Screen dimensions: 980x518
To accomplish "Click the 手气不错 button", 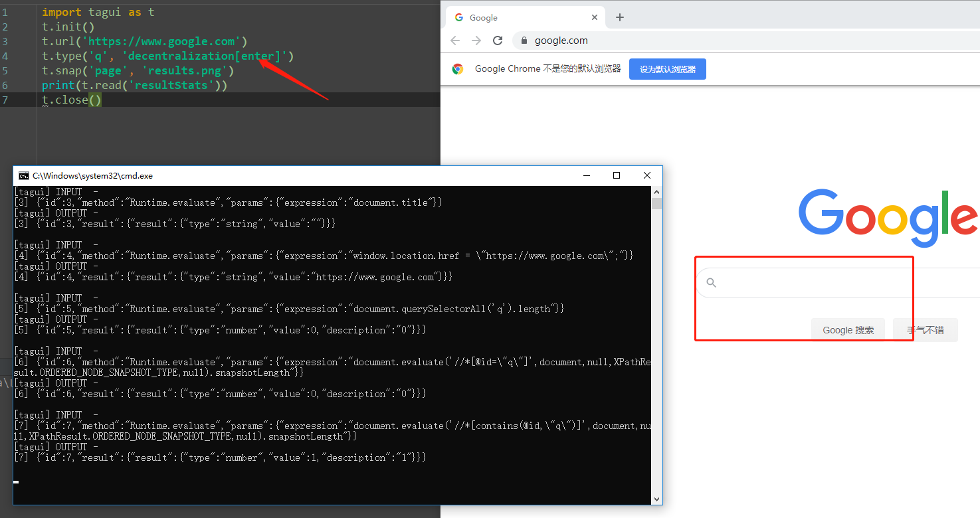I will (x=925, y=329).
